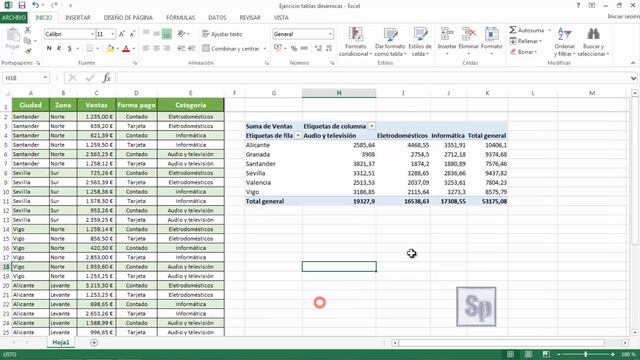Click the thousands separator number format icon

point(304,48)
